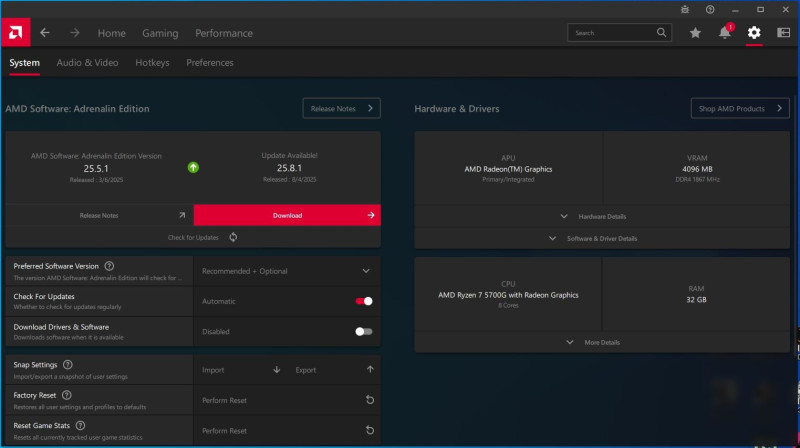This screenshot has height=448, width=800.
Task: Click the Factory Reset circular arrow icon
Action: click(x=370, y=400)
